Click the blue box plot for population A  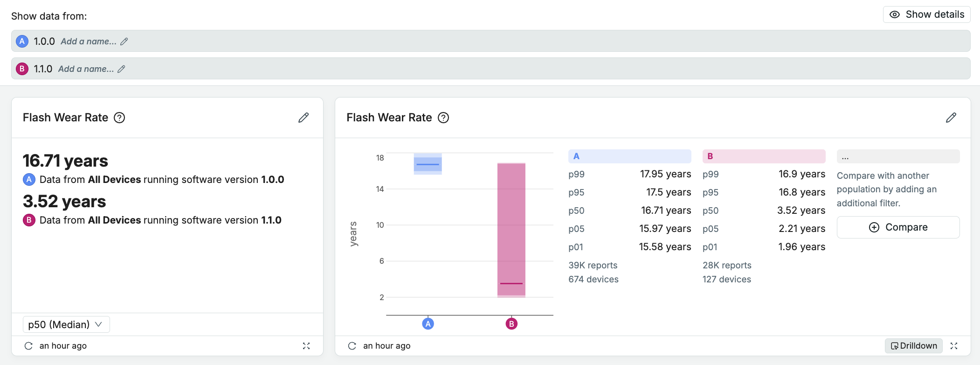[428, 164]
